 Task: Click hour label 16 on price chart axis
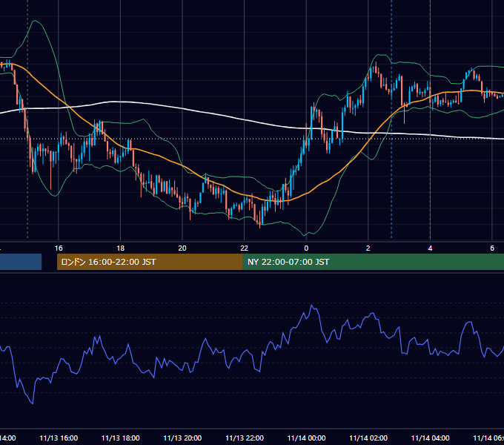(59, 248)
